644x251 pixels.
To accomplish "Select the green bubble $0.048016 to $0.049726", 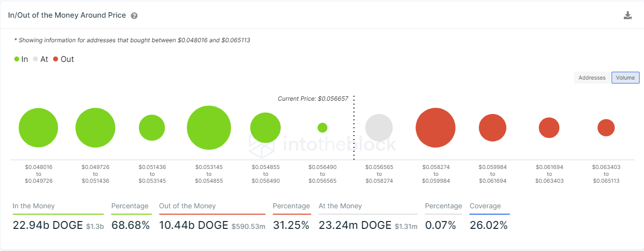I will point(38,128).
